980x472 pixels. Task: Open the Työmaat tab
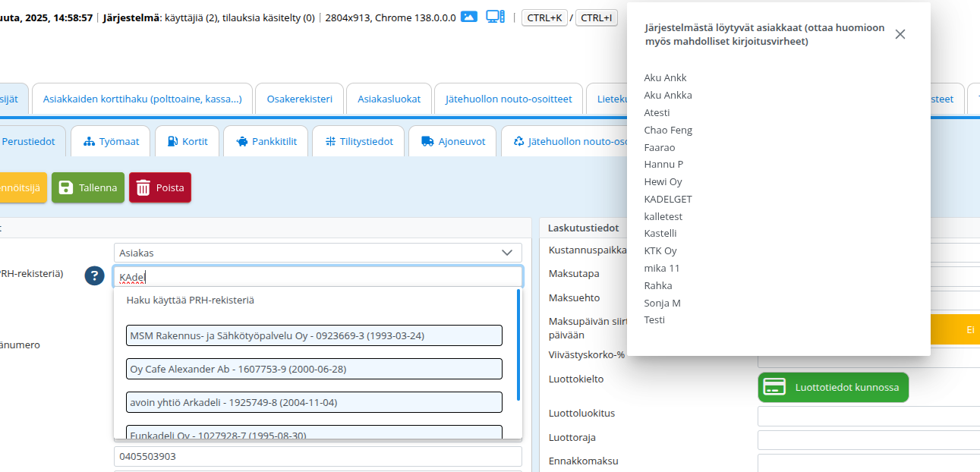(111, 142)
